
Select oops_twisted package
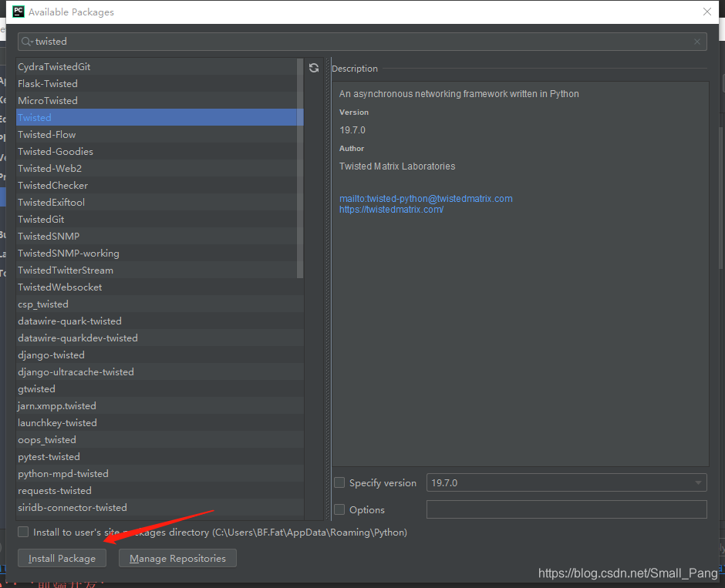pos(160,440)
